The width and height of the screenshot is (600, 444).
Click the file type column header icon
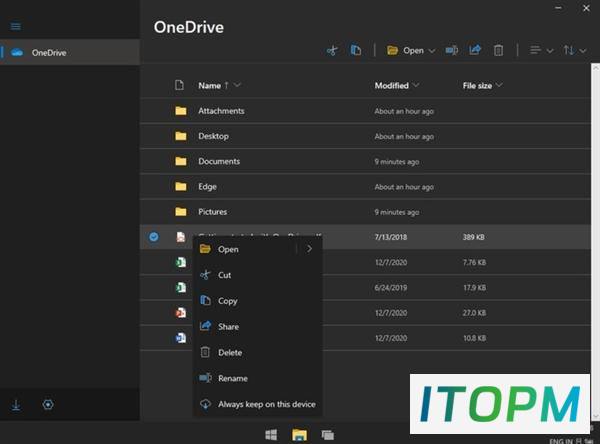tap(179, 85)
